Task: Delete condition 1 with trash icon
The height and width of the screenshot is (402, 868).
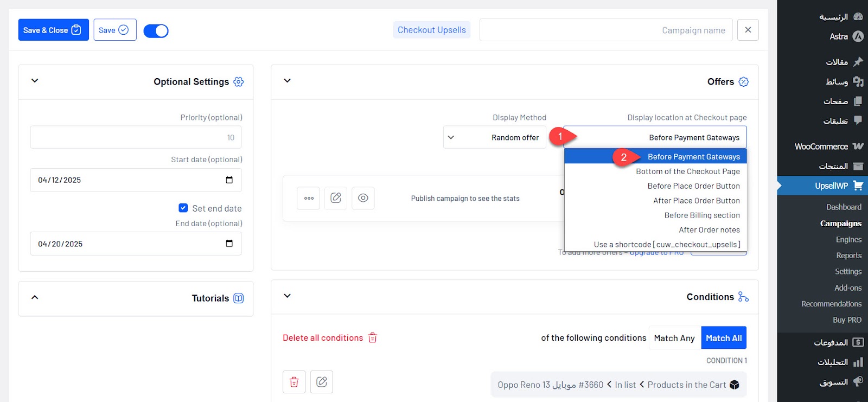Action: (x=294, y=382)
